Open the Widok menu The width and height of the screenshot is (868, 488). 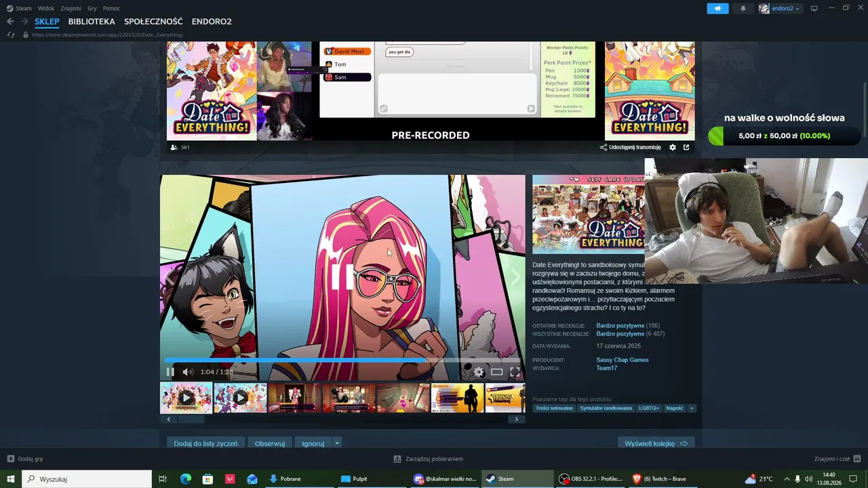click(x=46, y=8)
